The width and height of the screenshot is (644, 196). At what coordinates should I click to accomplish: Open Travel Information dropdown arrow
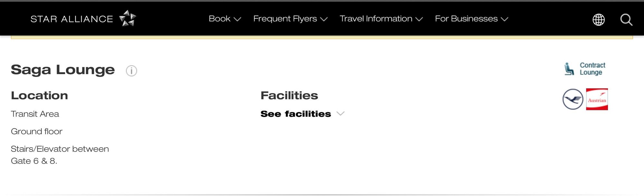(419, 19)
